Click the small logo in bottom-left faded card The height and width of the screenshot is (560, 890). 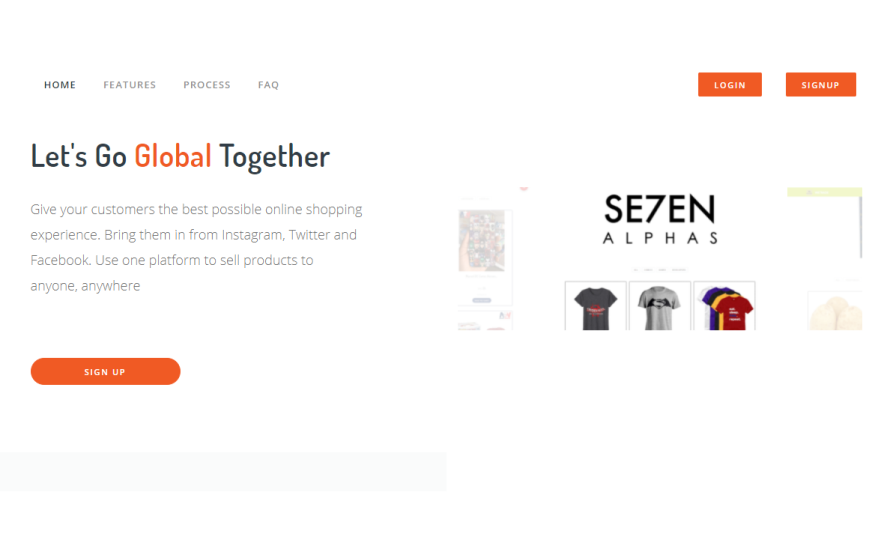pyautogui.click(x=505, y=315)
